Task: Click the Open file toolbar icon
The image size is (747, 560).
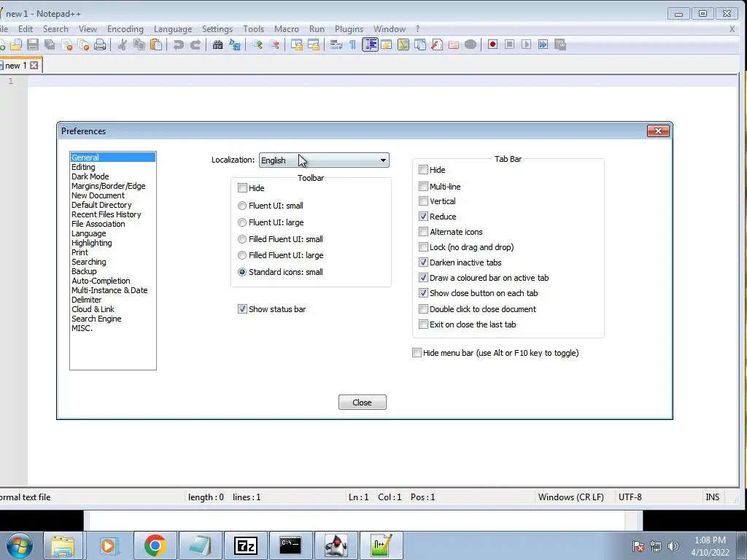Action: click(16, 44)
